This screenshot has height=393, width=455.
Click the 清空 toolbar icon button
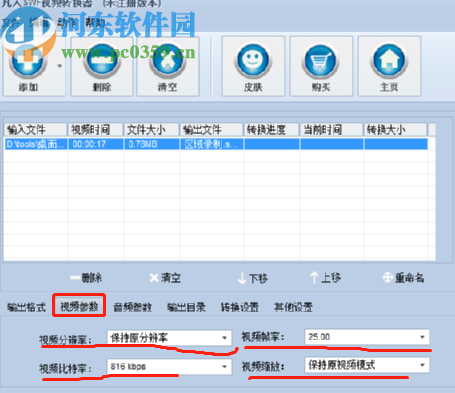(168, 67)
